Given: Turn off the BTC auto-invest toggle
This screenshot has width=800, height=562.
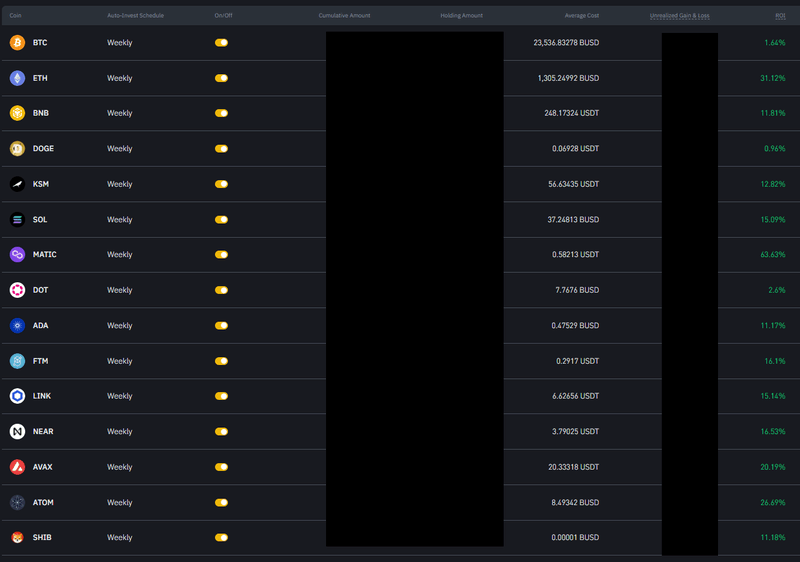Looking at the screenshot, I should click(221, 42).
